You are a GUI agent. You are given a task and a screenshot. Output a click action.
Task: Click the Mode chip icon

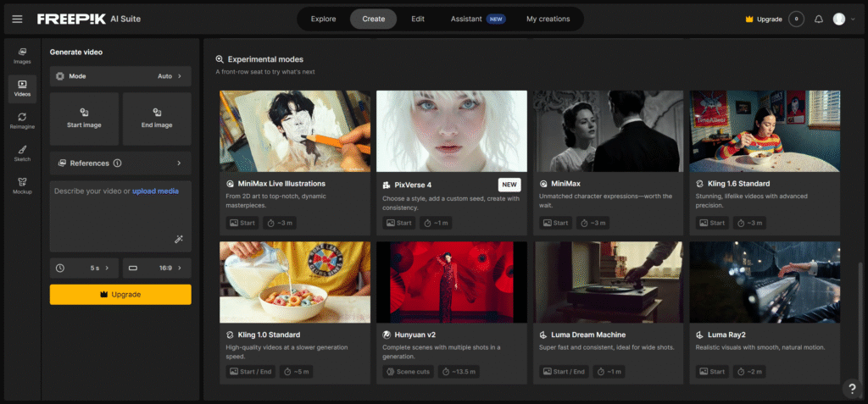(60, 76)
